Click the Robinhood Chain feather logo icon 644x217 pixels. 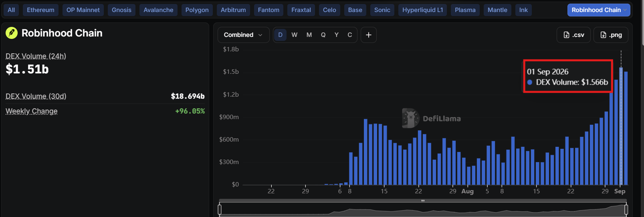coord(12,33)
